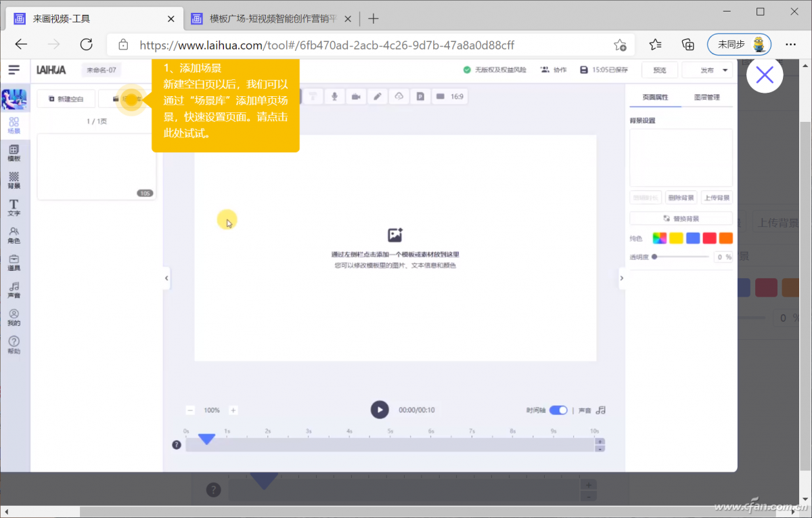Viewport: 812px width, 518px height.
Task: Click the 透明度 transparency slider handle
Action: [654, 257]
